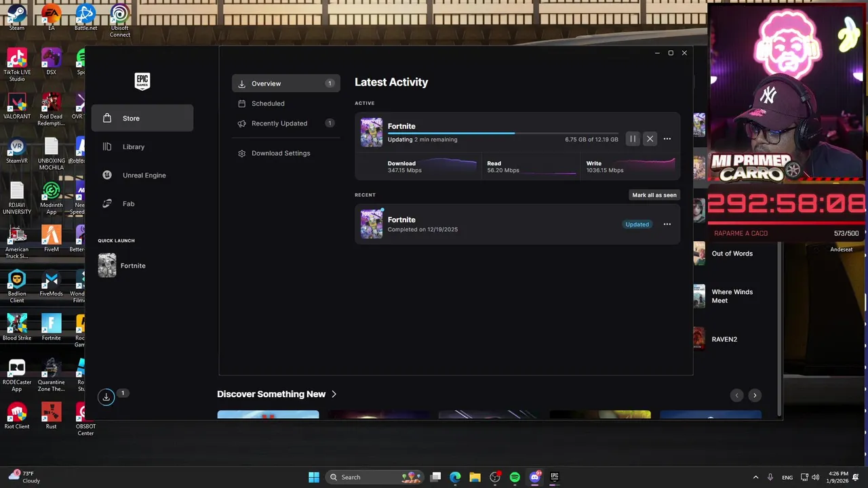Screen dimensions: 868x488
Task: Open FiveM desktop shortcut
Action: (52, 239)
